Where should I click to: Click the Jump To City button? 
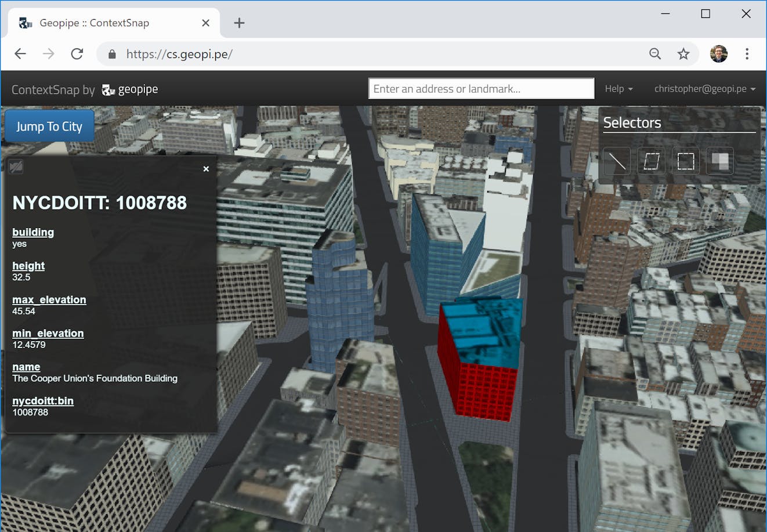(49, 126)
